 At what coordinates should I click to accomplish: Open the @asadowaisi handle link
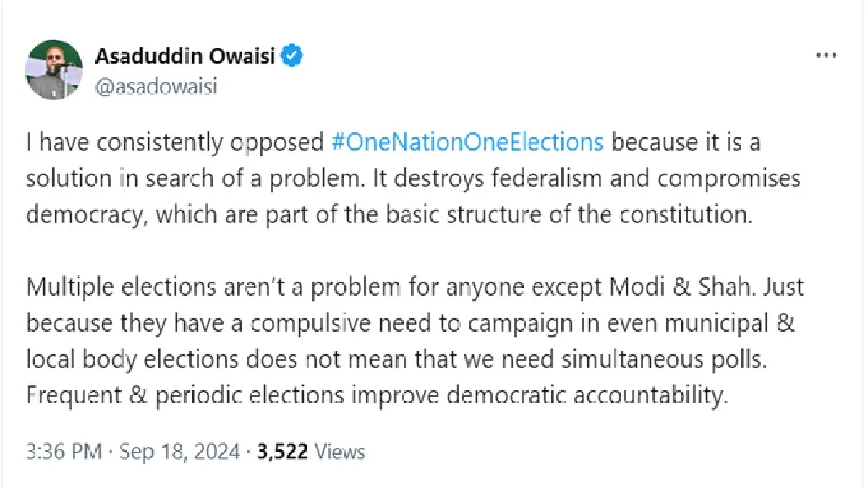point(156,86)
